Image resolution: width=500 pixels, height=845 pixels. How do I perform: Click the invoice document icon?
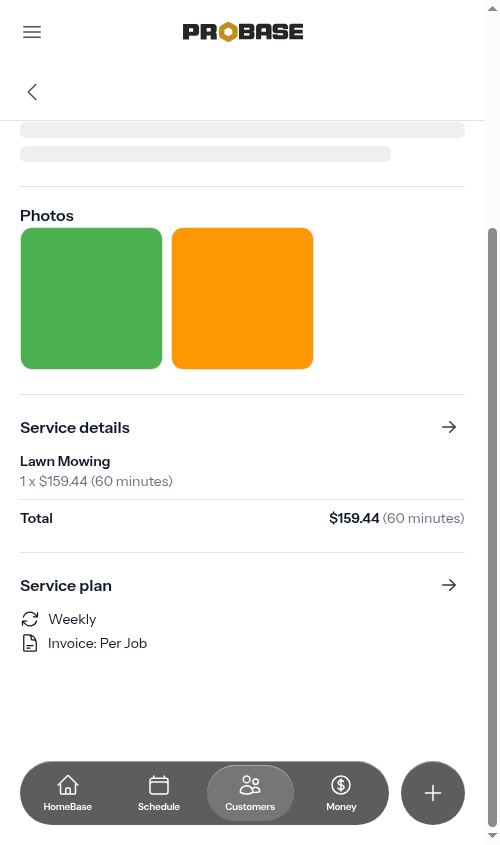[x=30, y=643]
